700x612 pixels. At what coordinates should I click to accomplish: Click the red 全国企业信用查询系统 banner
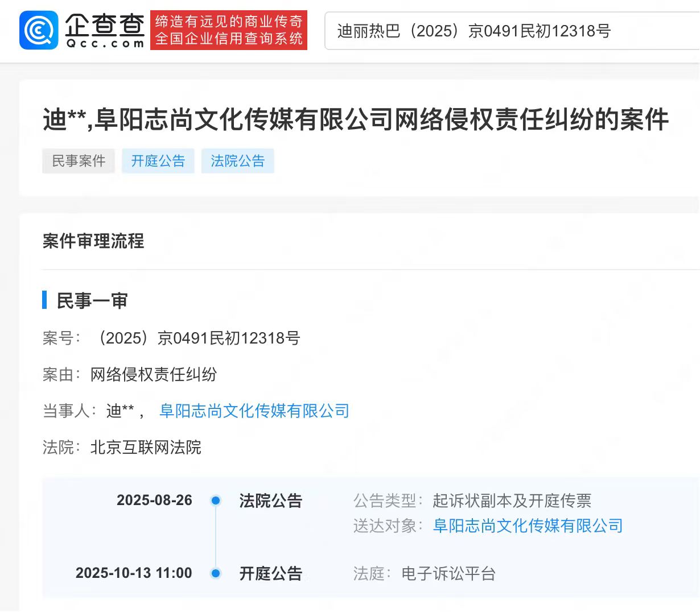(x=229, y=30)
